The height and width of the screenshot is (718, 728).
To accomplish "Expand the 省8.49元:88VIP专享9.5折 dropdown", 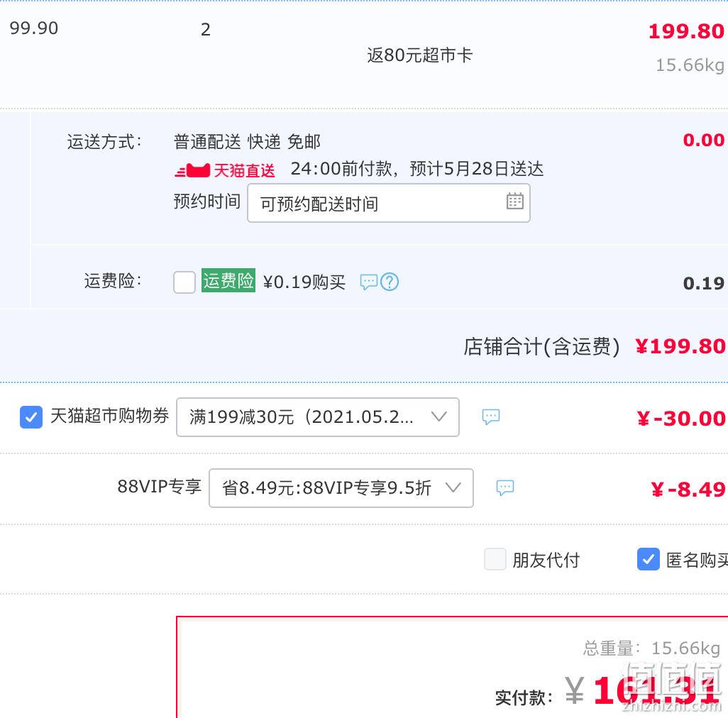I will [341, 488].
